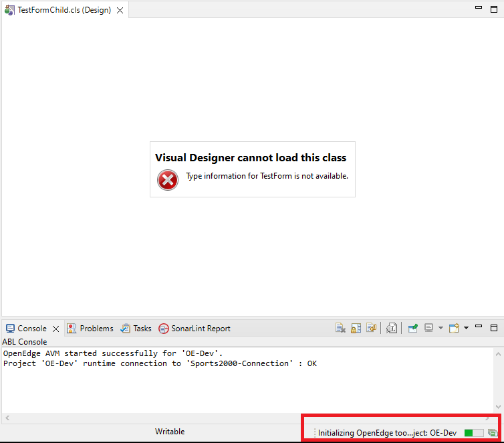Viewport: 504px width, 443px height.
Task: Click 'Visual Designer cannot load this class' heading
Action: 251,158
